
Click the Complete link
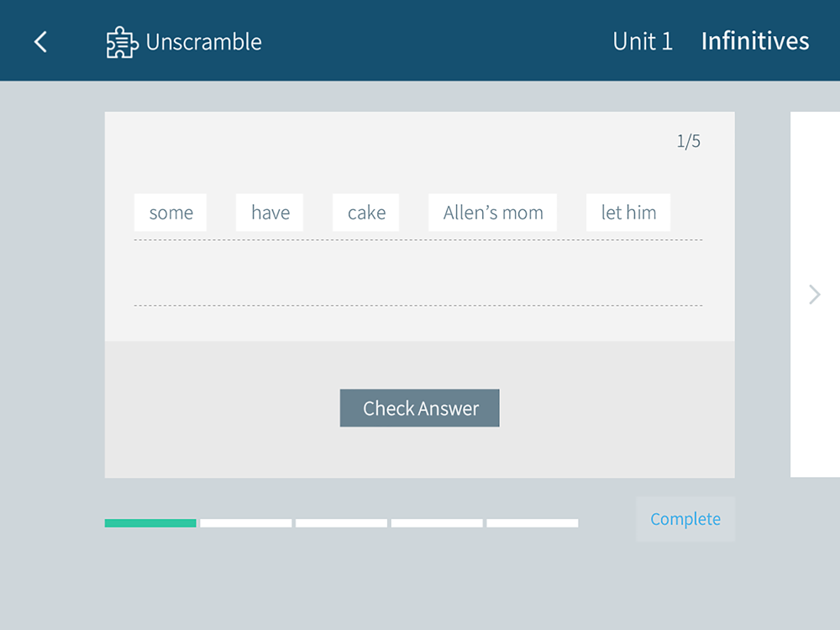point(685,519)
